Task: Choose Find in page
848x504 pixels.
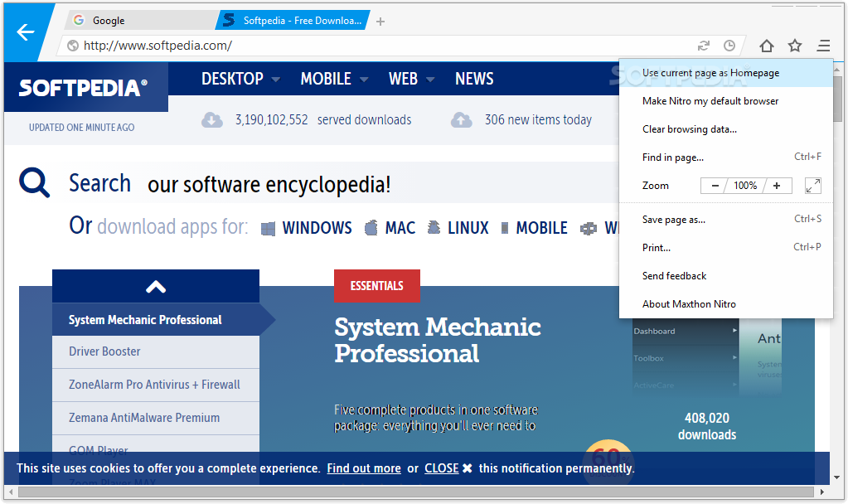Action: tap(726, 157)
